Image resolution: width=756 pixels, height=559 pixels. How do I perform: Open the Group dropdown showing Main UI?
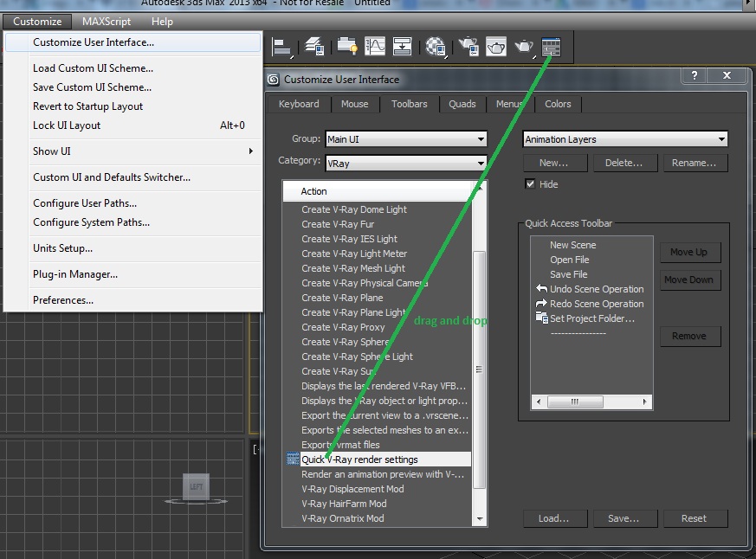[406, 139]
